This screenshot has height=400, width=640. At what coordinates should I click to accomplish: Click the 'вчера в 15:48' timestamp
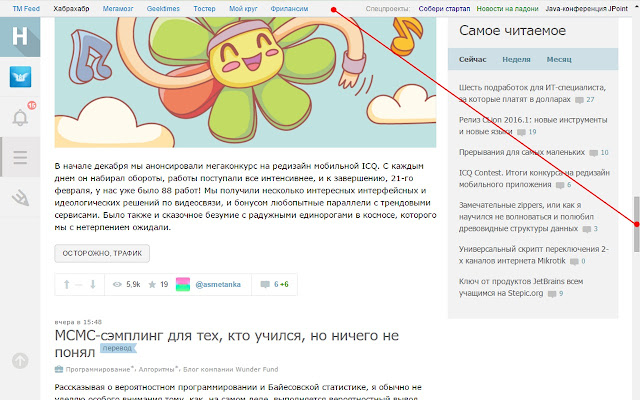point(78,322)
